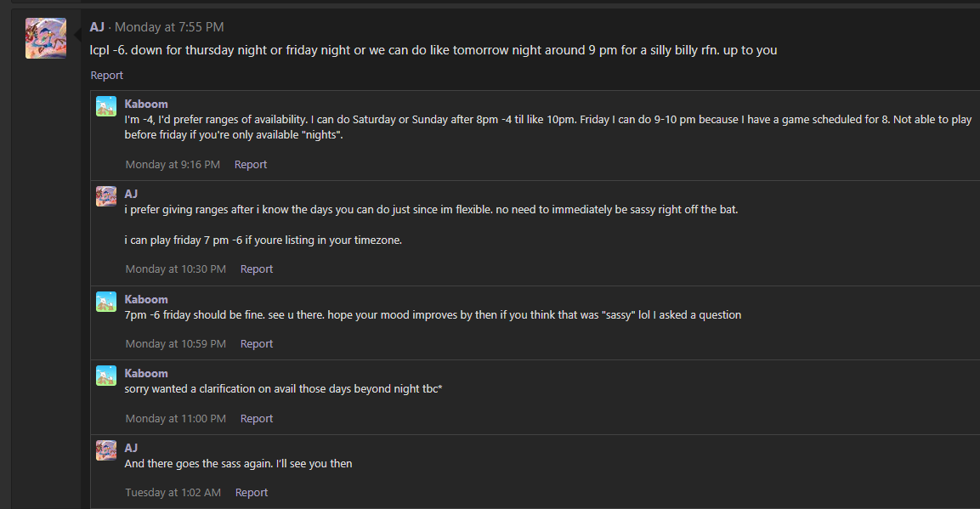Viewport: 980px width, 509px height.
Task: Click Kaboom's avatar on 10:59 PM reply
Action: (x=106, y=302)
